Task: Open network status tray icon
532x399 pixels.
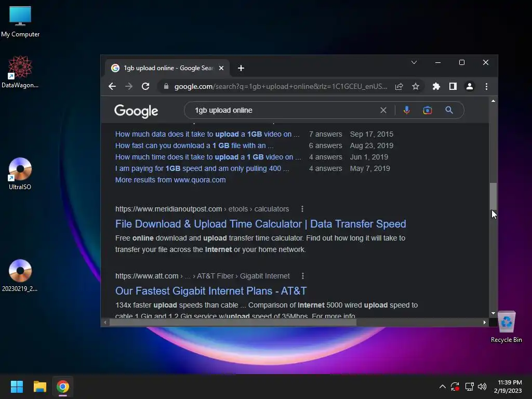Action: tap(469, 387)
